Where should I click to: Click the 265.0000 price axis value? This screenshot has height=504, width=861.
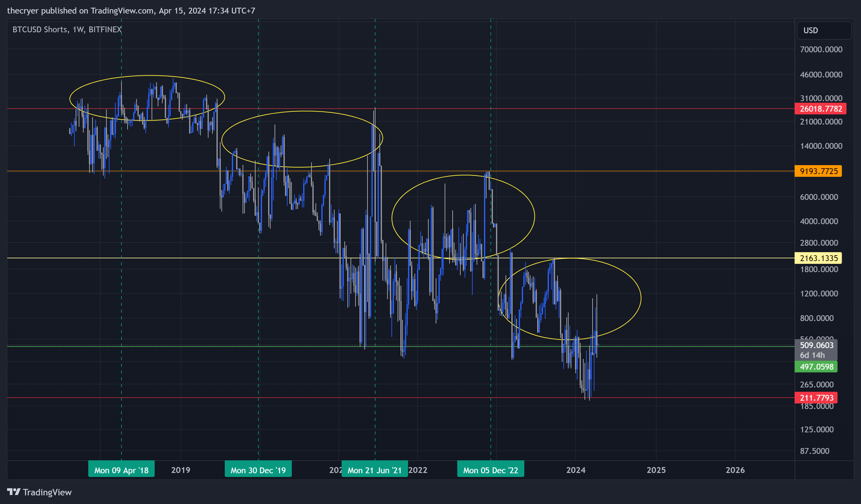(817, 385)
